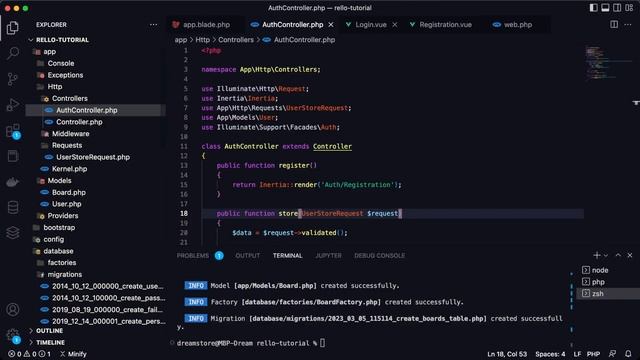Screen dimensions: 640x360
Task: Select the php terminal instance
Action: [x=608, y=282]
